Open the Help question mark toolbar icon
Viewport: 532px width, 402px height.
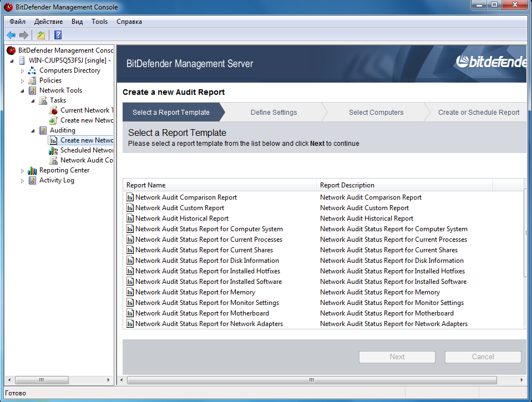coord(58,35)
